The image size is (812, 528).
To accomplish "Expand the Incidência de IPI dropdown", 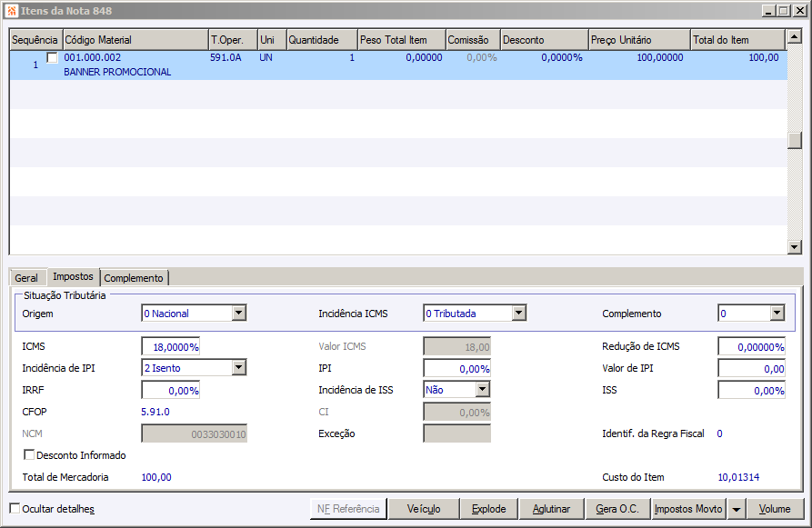I will [x=238, y=368].
